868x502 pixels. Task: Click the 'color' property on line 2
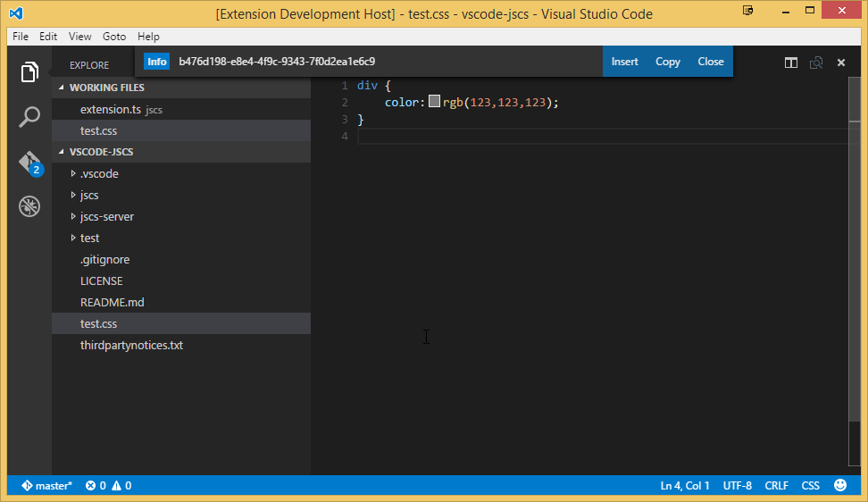pyautogui.click(x=402, y=103)
